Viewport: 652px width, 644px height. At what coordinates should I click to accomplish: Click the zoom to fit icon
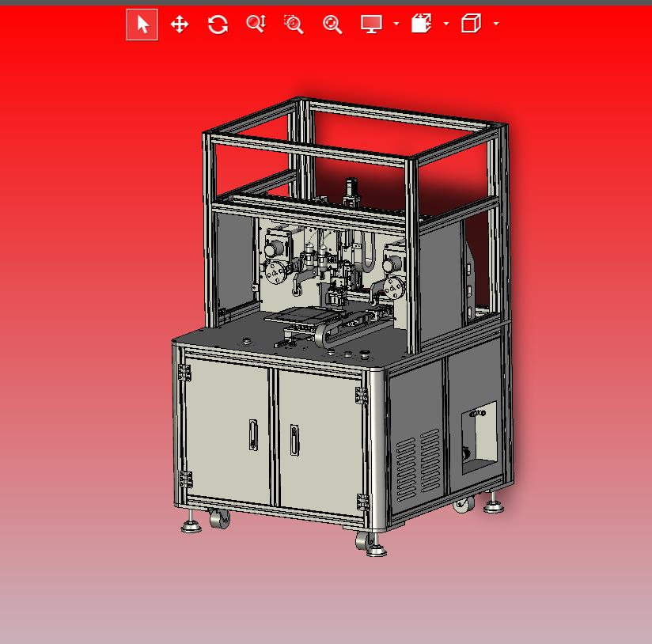click(332, 25)
